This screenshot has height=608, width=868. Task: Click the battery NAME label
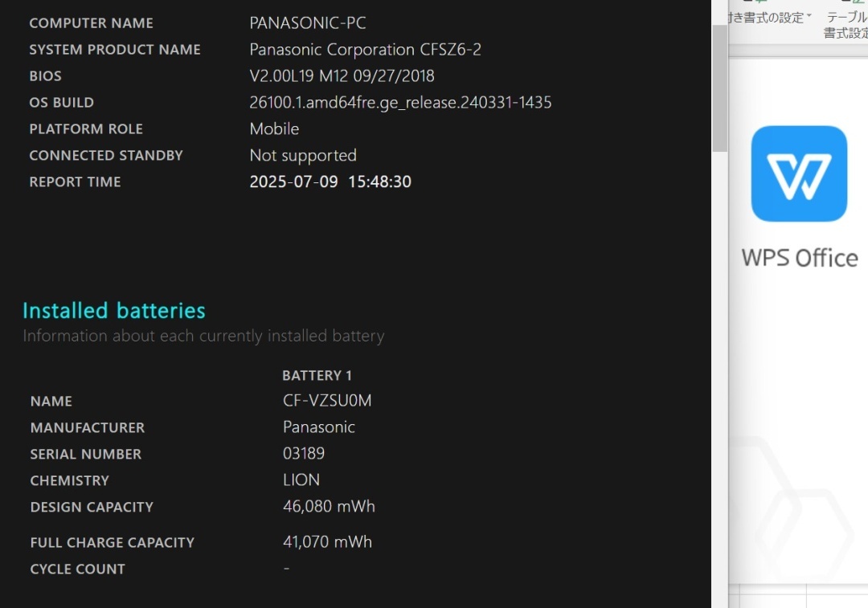coord(51,401)
